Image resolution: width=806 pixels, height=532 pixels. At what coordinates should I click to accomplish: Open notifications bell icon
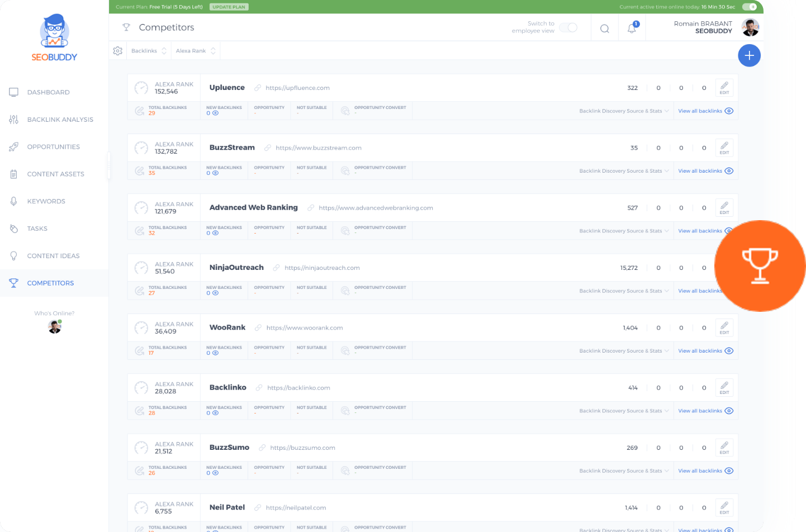tap(632, 28)
